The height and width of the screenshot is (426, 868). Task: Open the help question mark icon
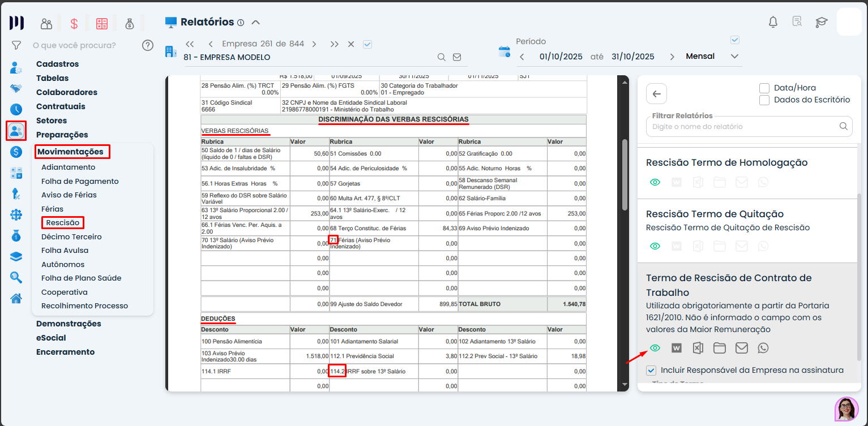tap(148, 45)
